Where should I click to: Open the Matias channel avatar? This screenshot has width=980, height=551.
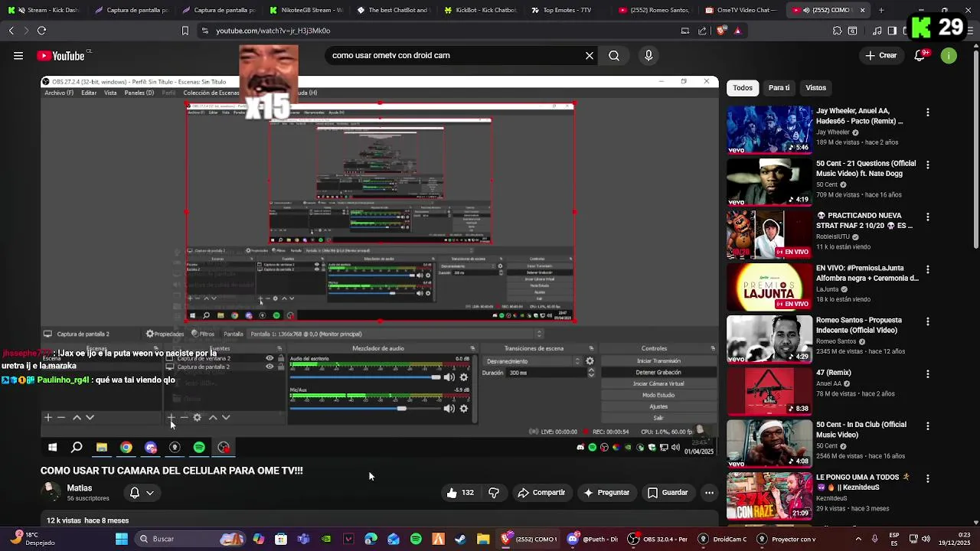(x=51, y=492)
